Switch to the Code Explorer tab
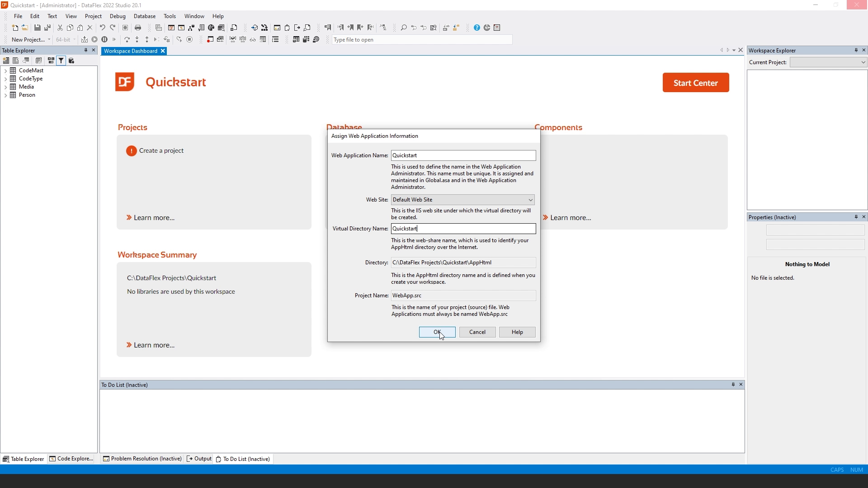 pyautogui.click(x=71, y=459)
